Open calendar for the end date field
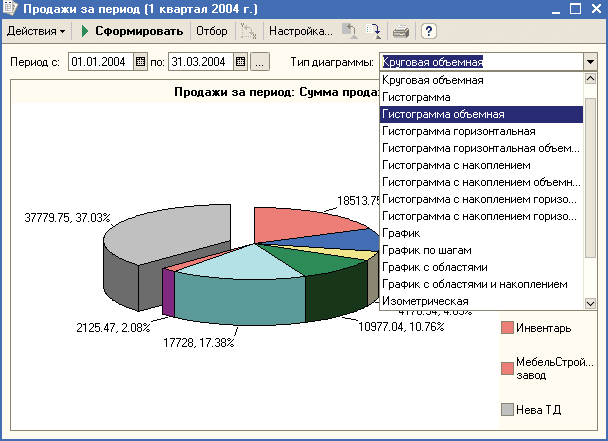The width and height of the screenshot is (608, 441). tap(240, 62)
